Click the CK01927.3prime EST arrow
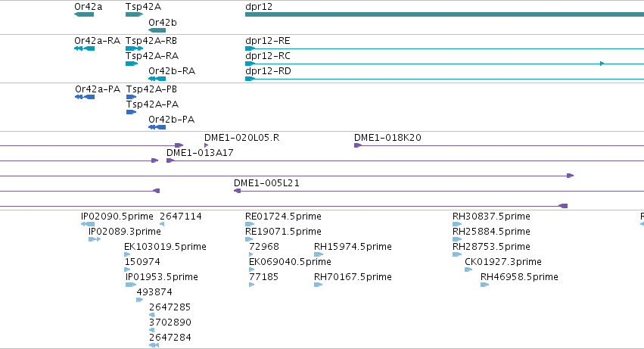This screenshot has width=644, height=349. tap(468, 270)
